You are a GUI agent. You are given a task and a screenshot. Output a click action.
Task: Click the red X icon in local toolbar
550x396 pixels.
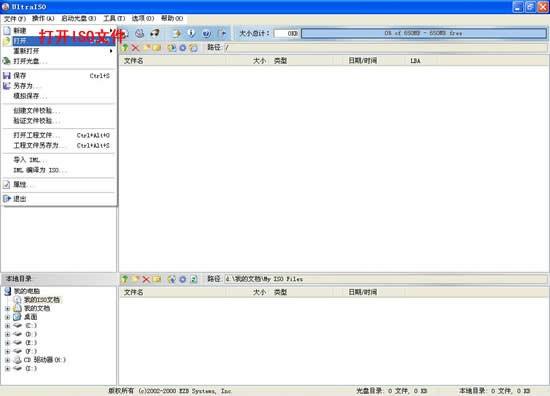coord(146,279)
